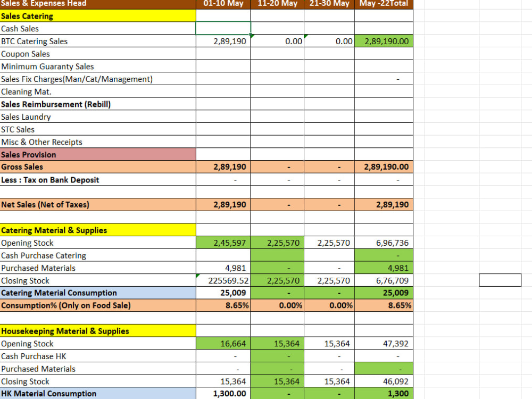Viewport: 532px width, 399px height.
Task: Click the May -22Total column header
Action: [x=384, y=4]
